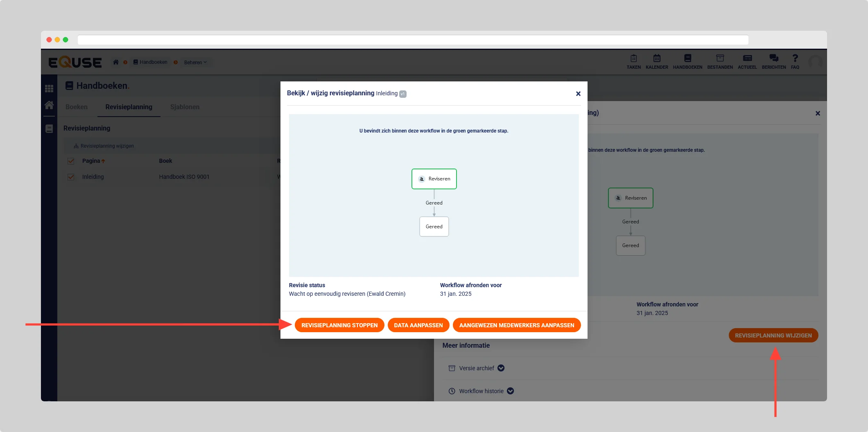Switch to the Boeken tab
Viewport: 868px width, 432px height.
77,107
